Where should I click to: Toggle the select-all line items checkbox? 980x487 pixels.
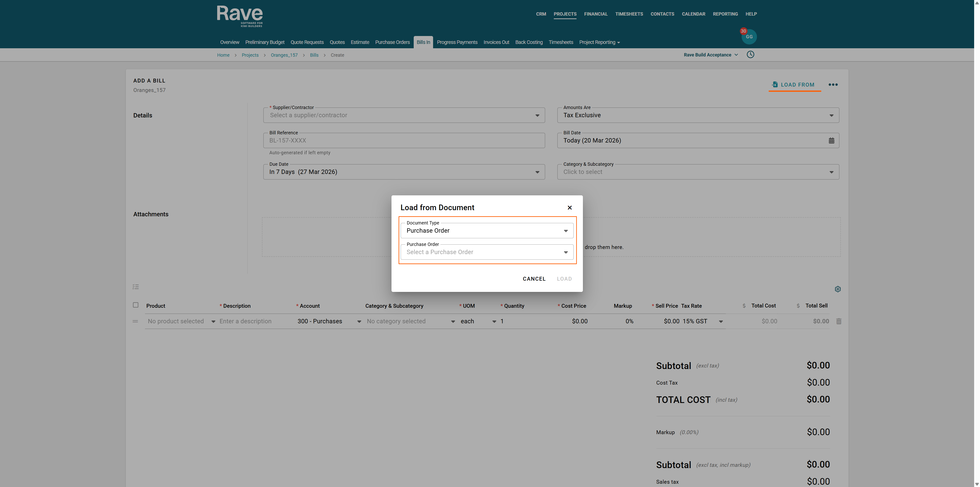tap(136, 305)
